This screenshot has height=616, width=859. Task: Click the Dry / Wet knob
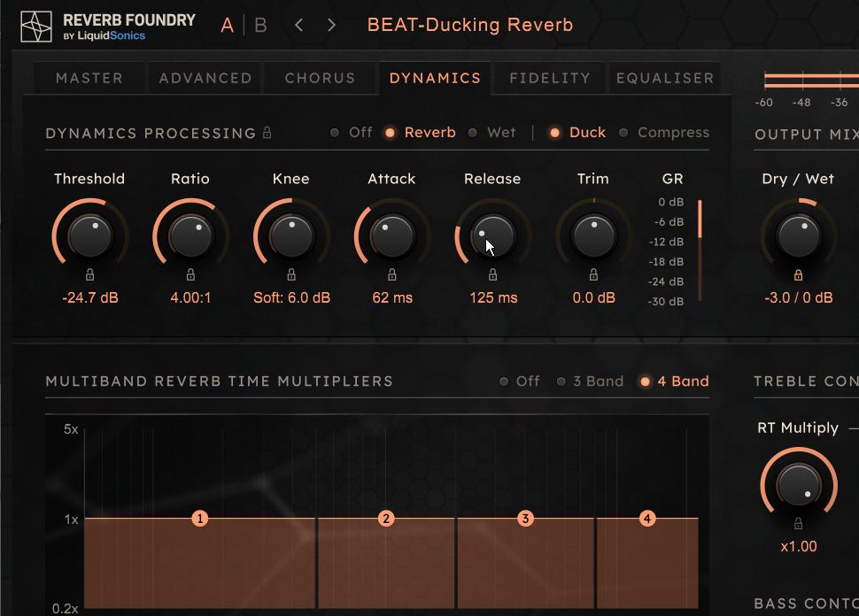799,236
